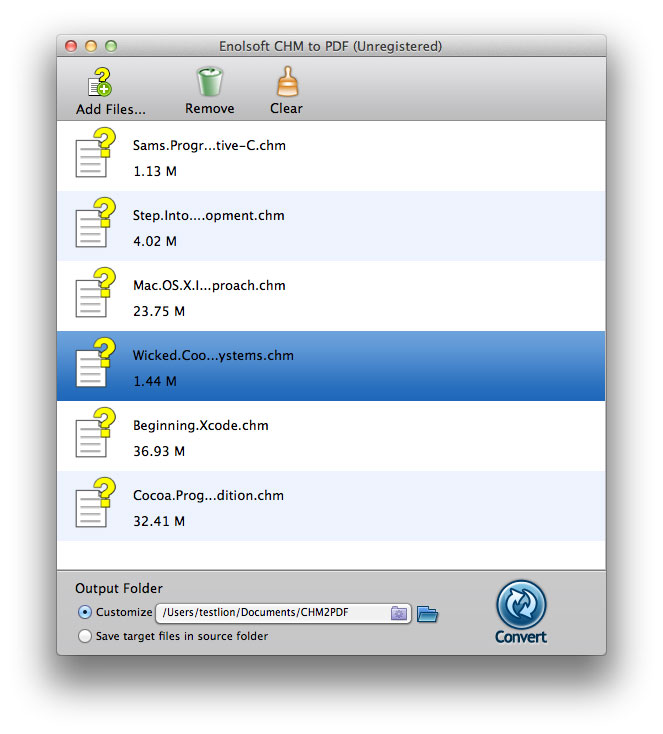
Task: Select the Wicked.Coo...ystems.chm highlighted row
Action: (x=331, y=366)
